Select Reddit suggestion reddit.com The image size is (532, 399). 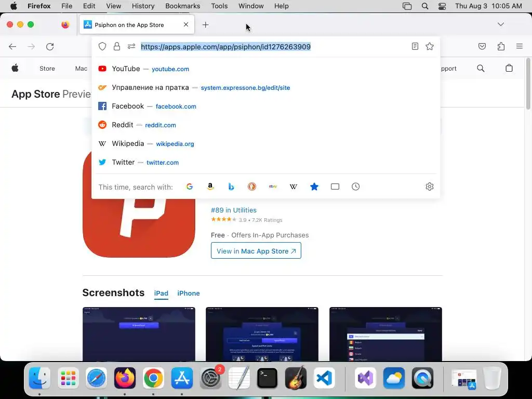(x=265, y=125)
